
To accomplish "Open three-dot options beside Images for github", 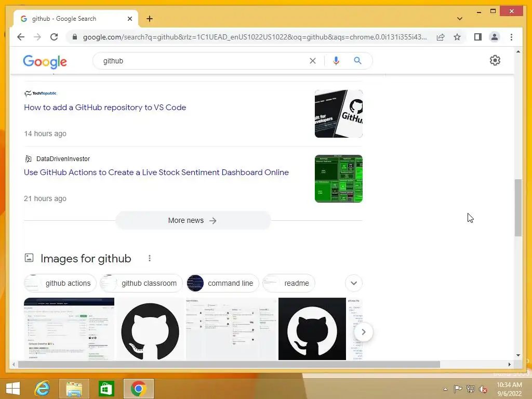I will (150, 259).
